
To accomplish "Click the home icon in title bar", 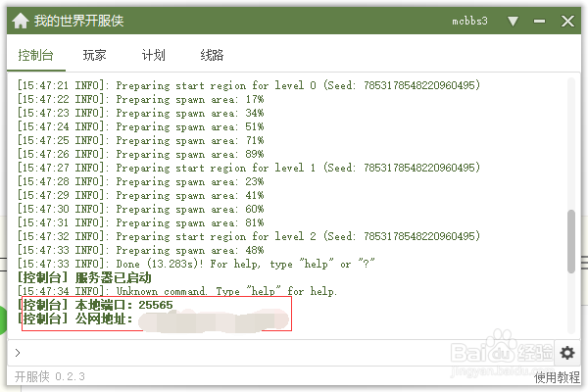I will (x=21, y=21).
